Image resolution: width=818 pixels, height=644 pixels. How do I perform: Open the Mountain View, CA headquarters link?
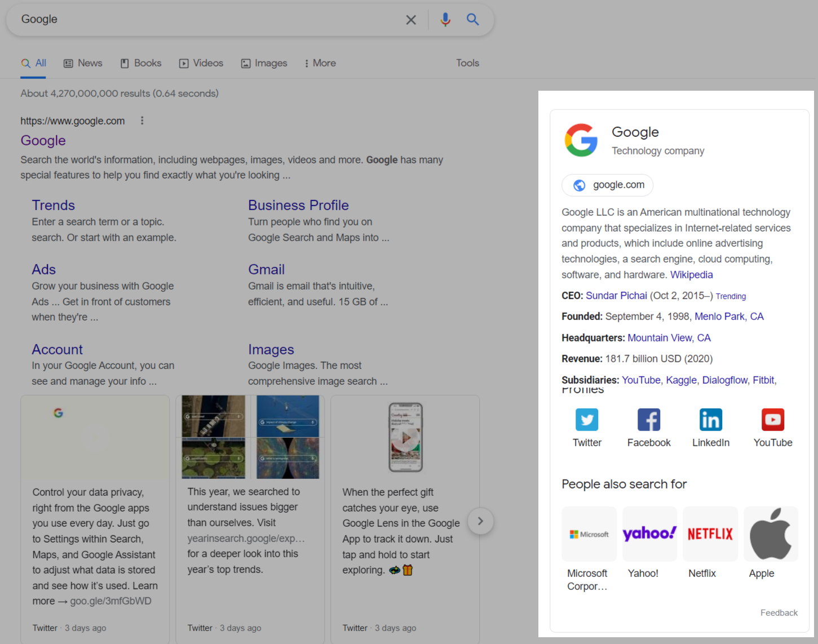coord(669,338)
